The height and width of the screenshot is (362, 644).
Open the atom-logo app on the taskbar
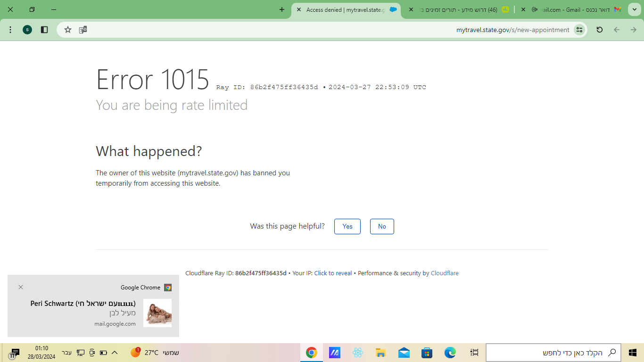(x=358, y=353)
